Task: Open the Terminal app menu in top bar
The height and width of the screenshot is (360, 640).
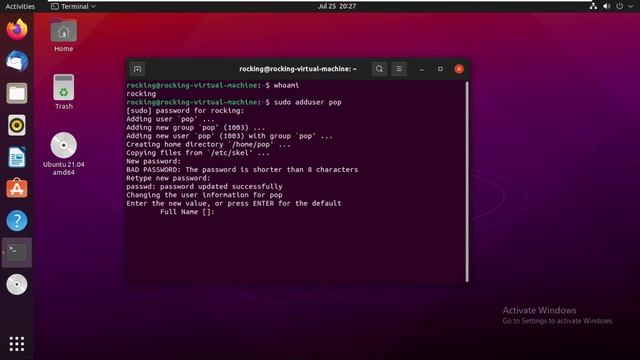Action: (x=73, y=6)
